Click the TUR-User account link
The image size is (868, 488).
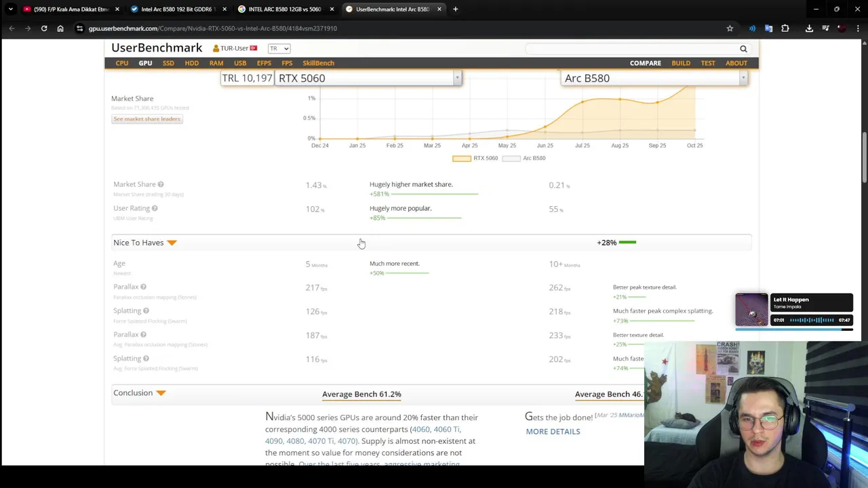point(234,49)
